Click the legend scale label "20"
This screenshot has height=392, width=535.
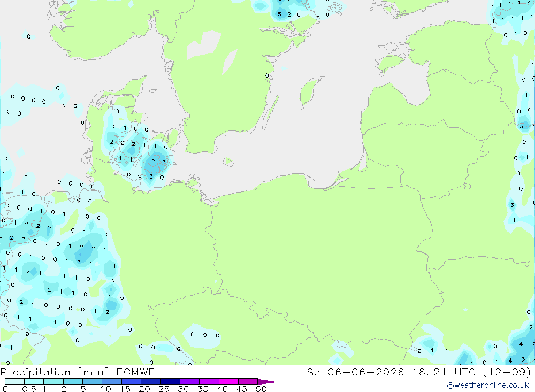144,389
